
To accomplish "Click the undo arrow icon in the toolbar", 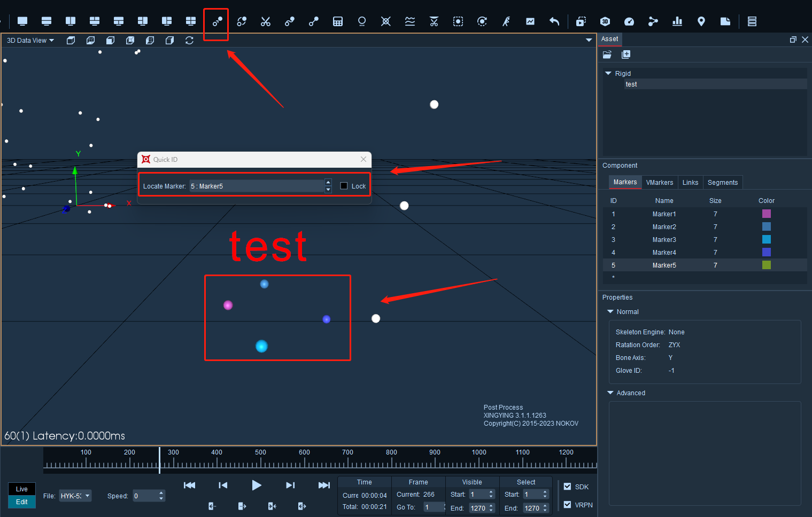I will click(554, 21).
